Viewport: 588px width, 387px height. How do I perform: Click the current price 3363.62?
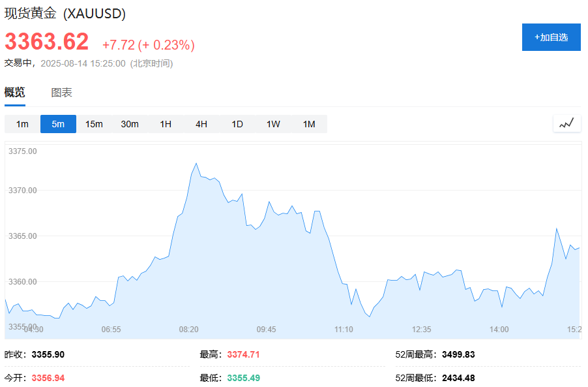46,41
